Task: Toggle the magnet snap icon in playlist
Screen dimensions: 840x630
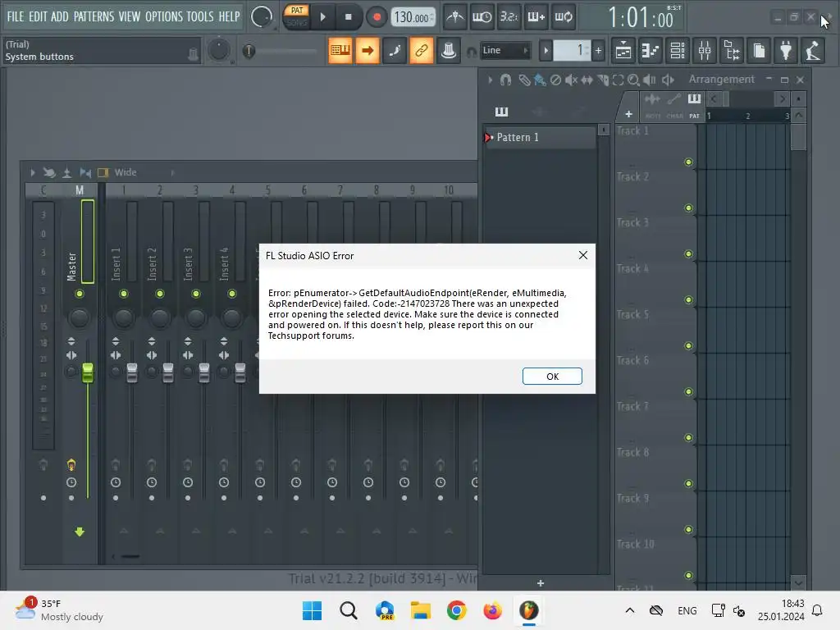Action: [505, 80]
